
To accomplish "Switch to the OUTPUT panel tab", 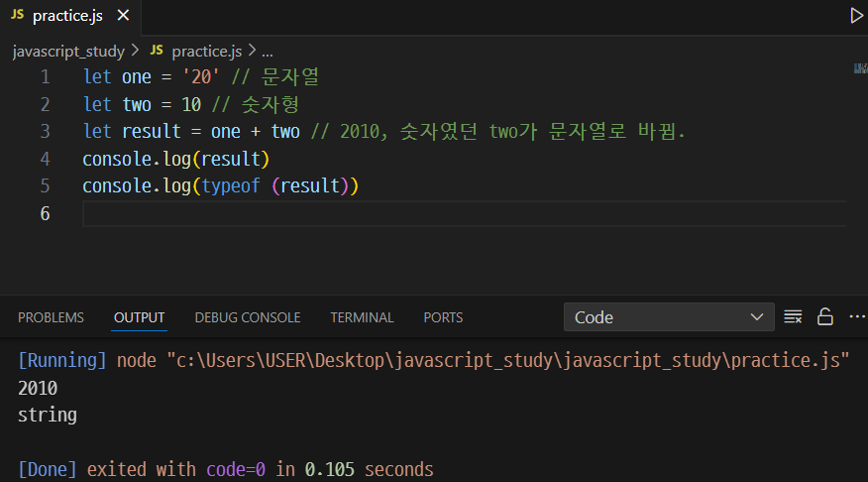I will point(139,317).
